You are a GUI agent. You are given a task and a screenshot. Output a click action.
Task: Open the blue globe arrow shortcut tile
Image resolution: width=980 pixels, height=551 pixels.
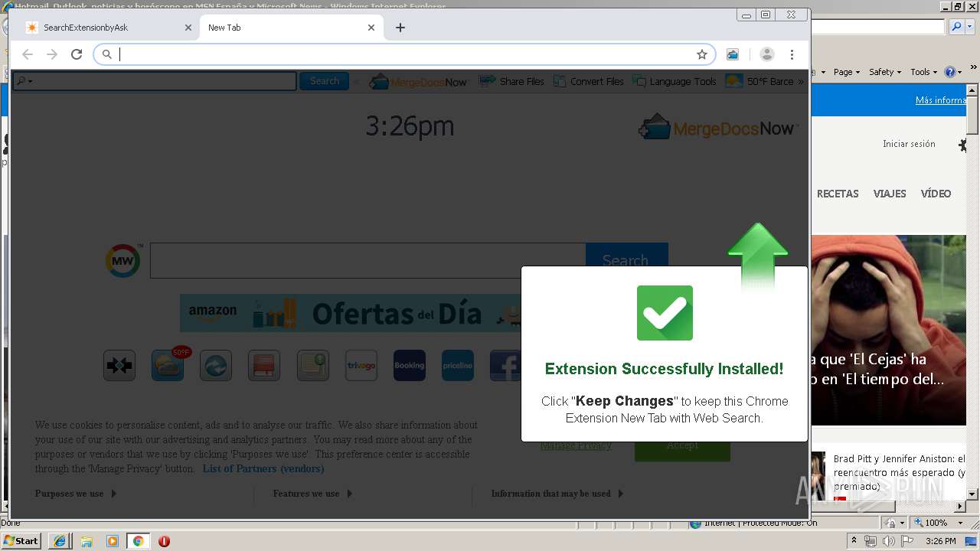tap(216, 366)
